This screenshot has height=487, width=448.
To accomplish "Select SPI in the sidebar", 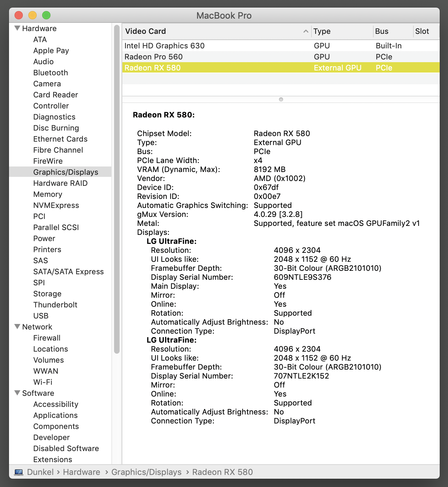I will [39, 283].
